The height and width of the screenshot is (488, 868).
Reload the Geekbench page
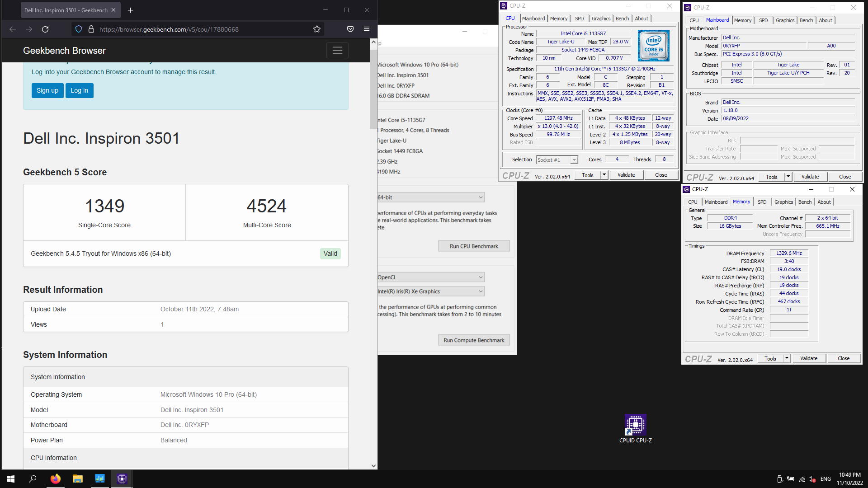(45, 29)
